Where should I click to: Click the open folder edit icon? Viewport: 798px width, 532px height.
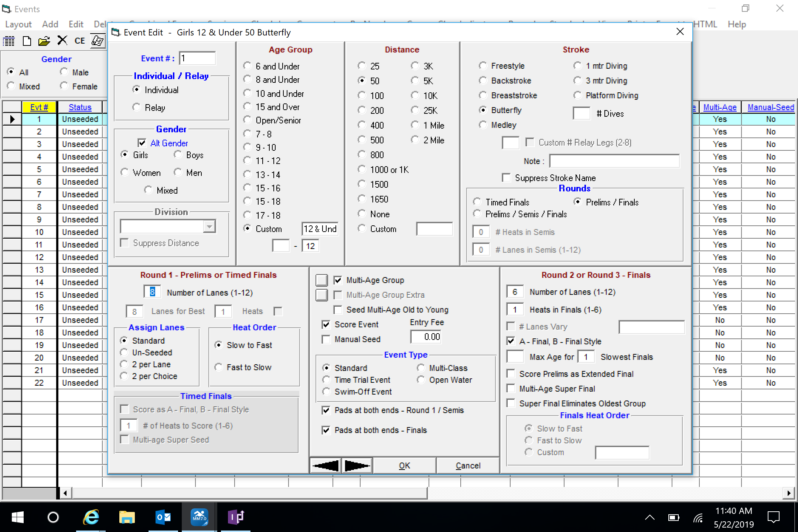(44, 41)
